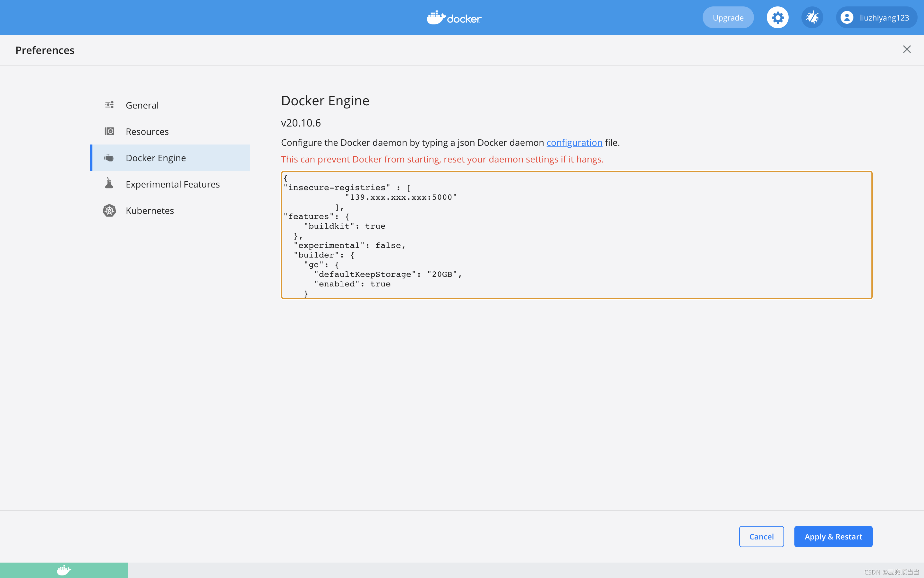
Task: Click the "buildkit": true line
Action: 345,226
